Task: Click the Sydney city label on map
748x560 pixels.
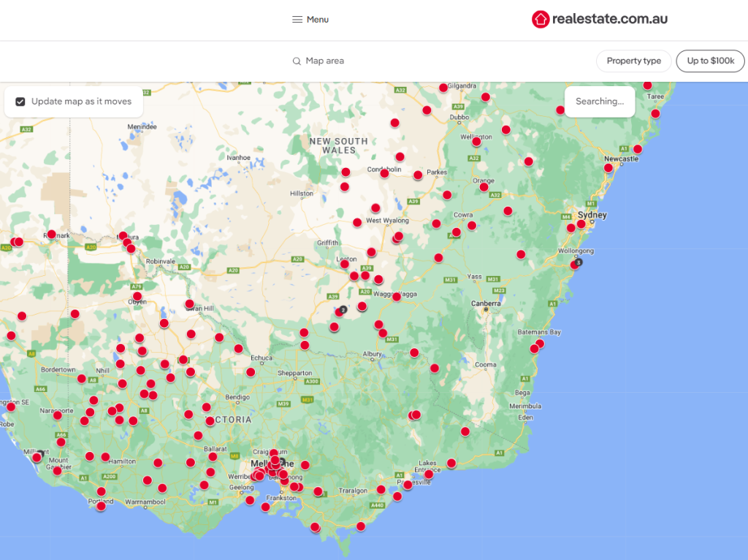Action: click(x=592, y=215)
